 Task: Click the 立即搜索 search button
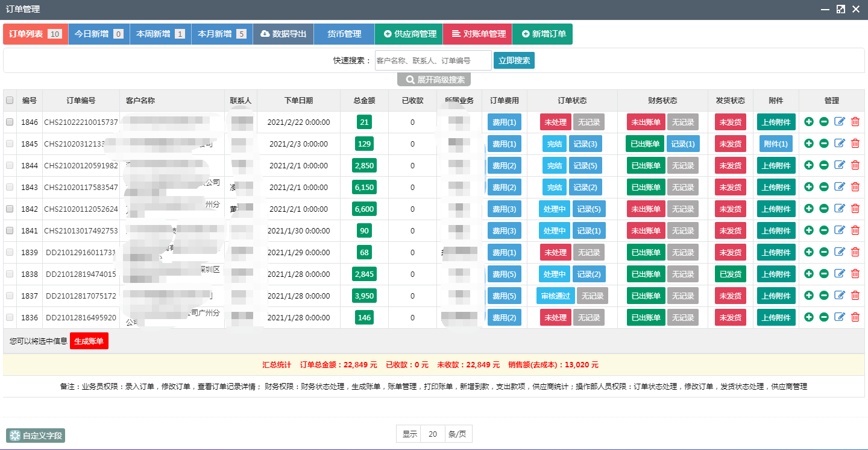click(514, 60)
